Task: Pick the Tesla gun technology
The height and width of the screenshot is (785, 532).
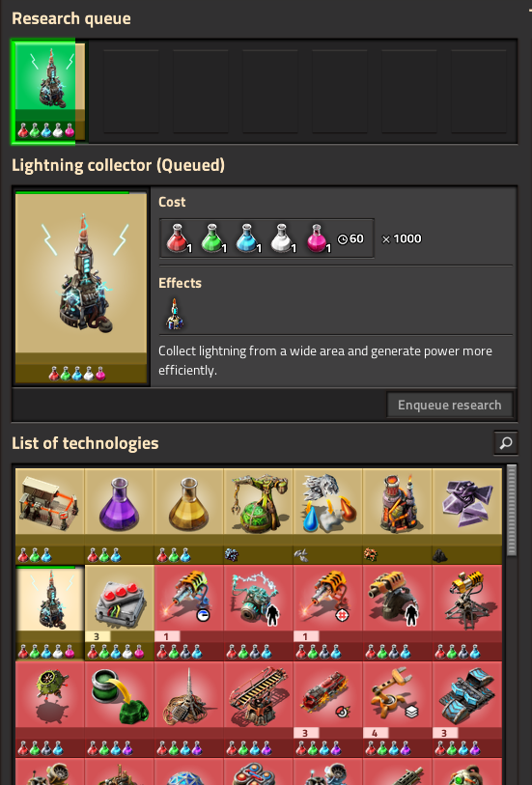Action: [x=258, y=613]
